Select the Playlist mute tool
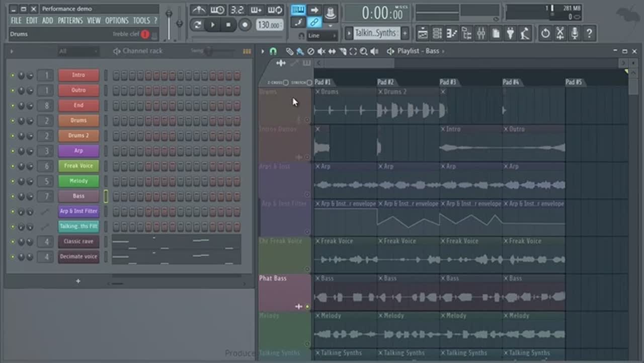This screenshot has width=644, height=363. (321, 51)
